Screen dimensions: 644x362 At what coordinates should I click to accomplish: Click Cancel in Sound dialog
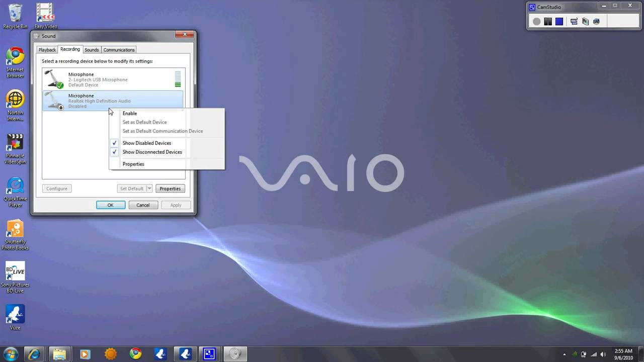pos(143,205)
